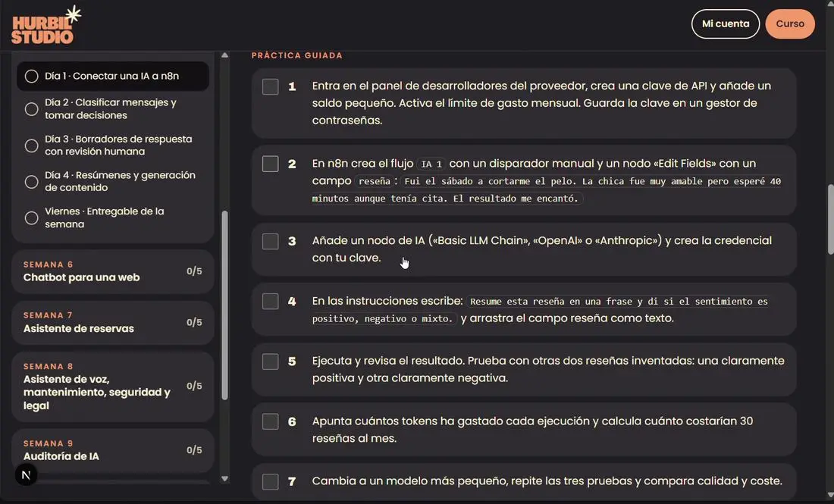Expand Semana 7 Asistente de reservas
This screenshot has height=504, width=834.
[x=113, y=323]
